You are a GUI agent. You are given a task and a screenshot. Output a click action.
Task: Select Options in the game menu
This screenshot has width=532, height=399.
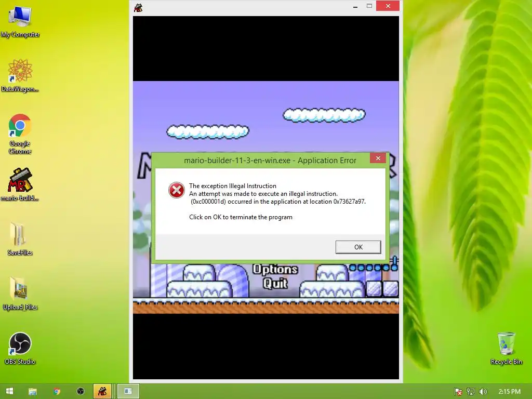[x=275, y=270]
